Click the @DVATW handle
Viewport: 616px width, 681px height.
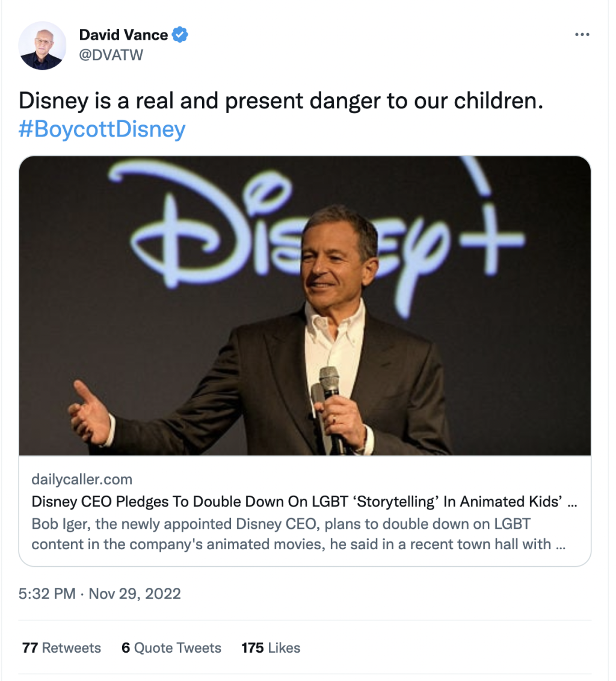point(111,55)
